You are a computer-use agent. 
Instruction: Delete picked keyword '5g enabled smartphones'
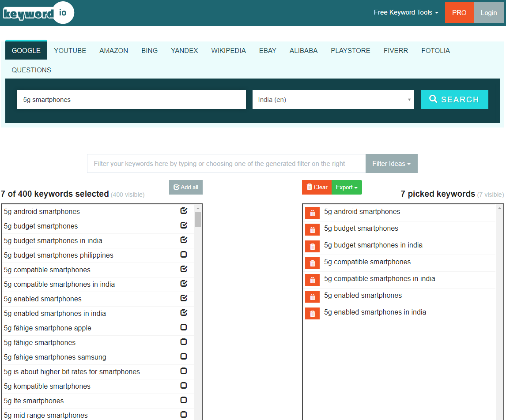pos(312,296)
